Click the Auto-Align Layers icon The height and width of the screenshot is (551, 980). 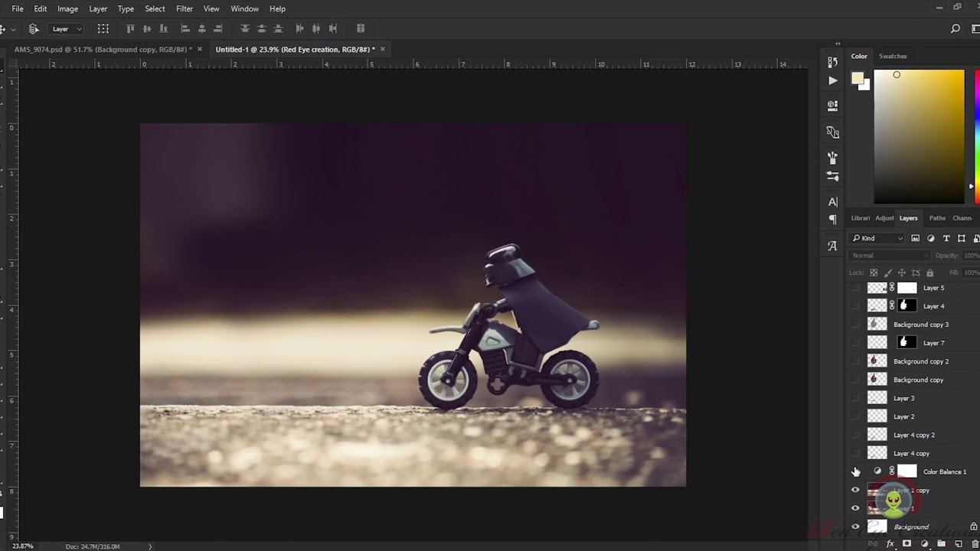coord(361,29)
